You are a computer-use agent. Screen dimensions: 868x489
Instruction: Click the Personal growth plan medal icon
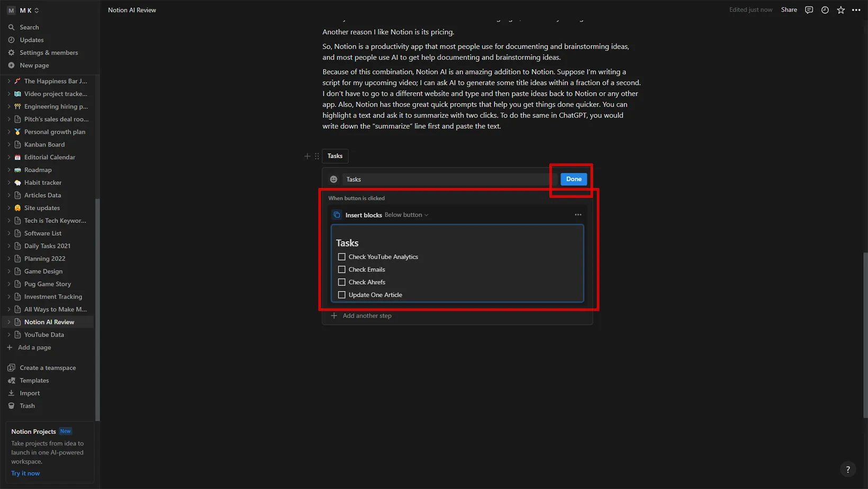coord(17,132)
